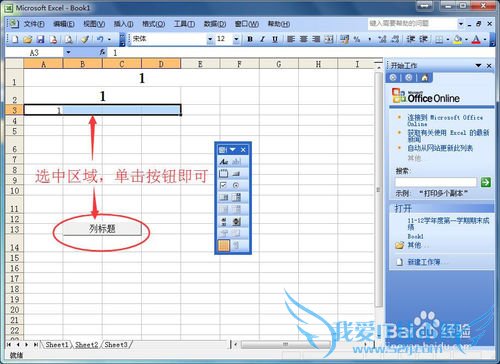Go to task pane Home icon

pos(425,78)
